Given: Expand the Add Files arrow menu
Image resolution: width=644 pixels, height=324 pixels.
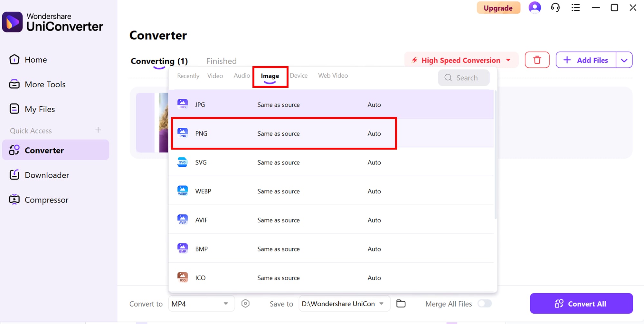Looking at the screenshot, I should 624,60.
